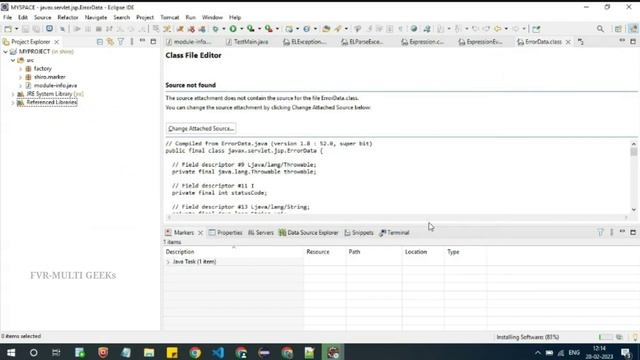This screenshot has width=640, height=360.
Task: Click the Run Last Tool external tools icon
Action: (x=268, y=29)
